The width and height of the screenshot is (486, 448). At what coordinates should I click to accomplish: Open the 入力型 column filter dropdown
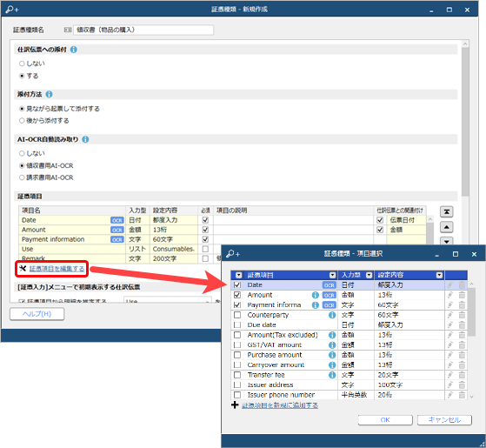click(x=369, y=275)
